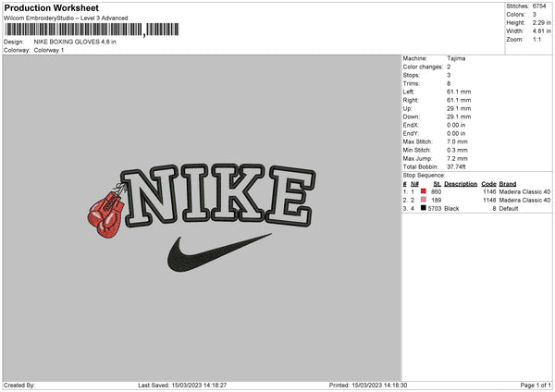
Task: Click the 'Code' column header
Action: click(488, 184)
